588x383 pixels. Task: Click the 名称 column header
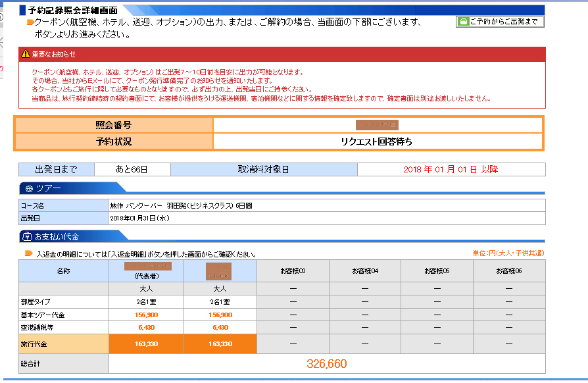pos(63,271)
